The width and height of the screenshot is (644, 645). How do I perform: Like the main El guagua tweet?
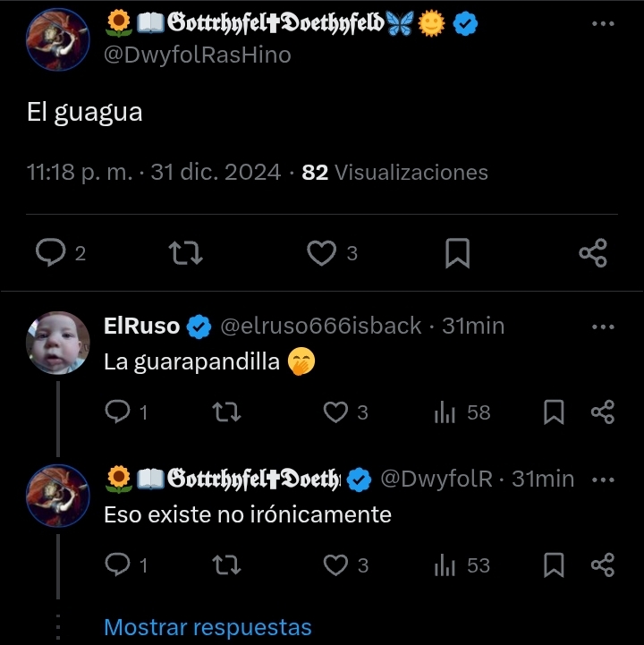pyautogui.click(x=332, y=252)
